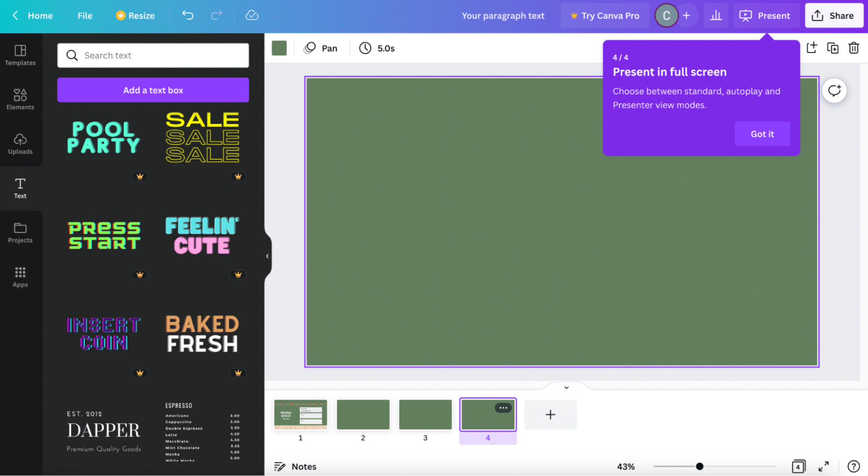Add a new page with the plus tile
The height and width of the screenshot is (476, 868).
pyautogui.click(x=550, y=414)
